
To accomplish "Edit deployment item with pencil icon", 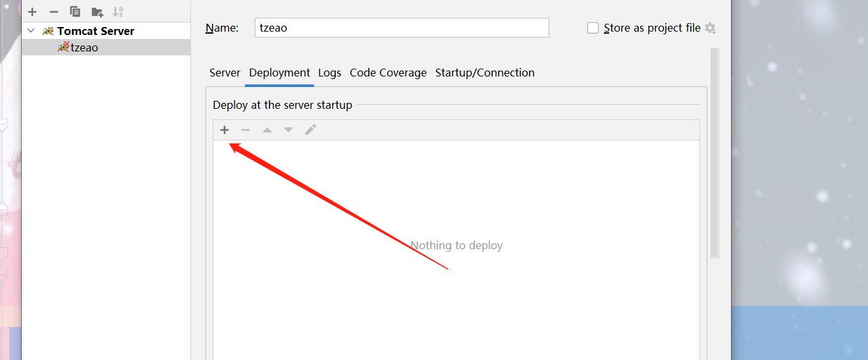I will (310, 130).
